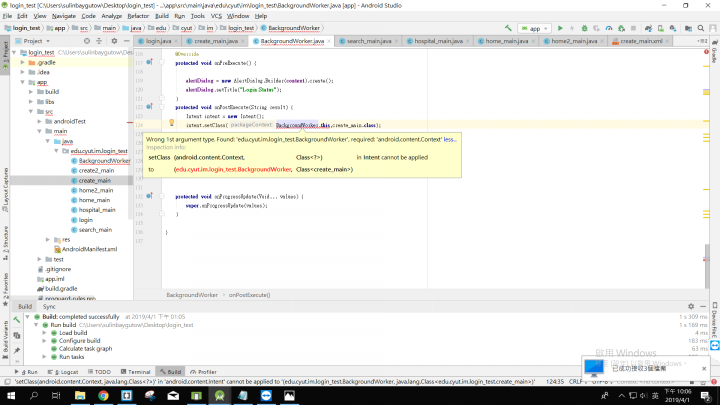This screenshot has width=720, height=405.
Task: Expand the res folder
Action: click(48, 239)
